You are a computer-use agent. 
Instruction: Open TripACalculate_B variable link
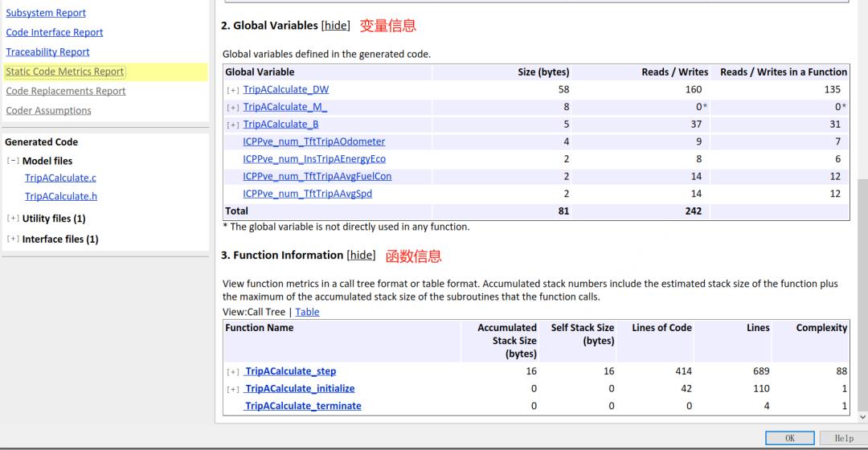[280, 124]
